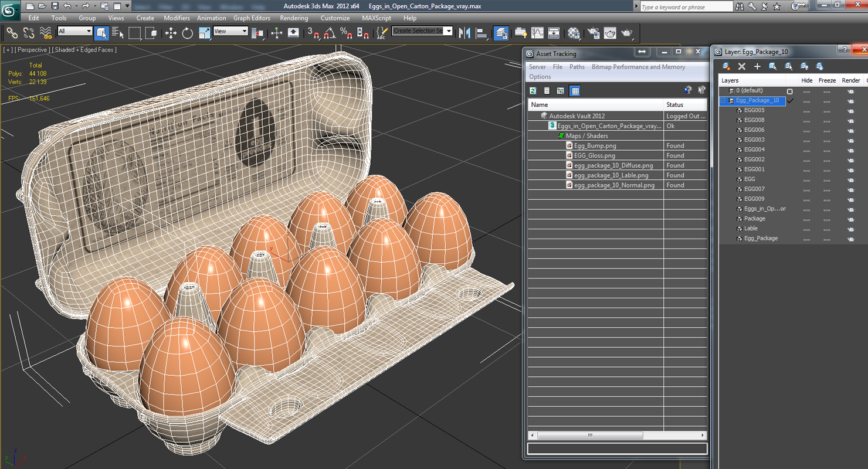Click Name column header in Asset Tracking
868x469 pixels.
point(595,104)
